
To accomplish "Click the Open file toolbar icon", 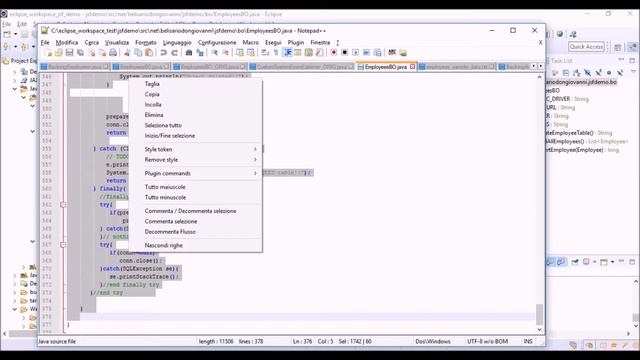I will click(x=58, y=53).
